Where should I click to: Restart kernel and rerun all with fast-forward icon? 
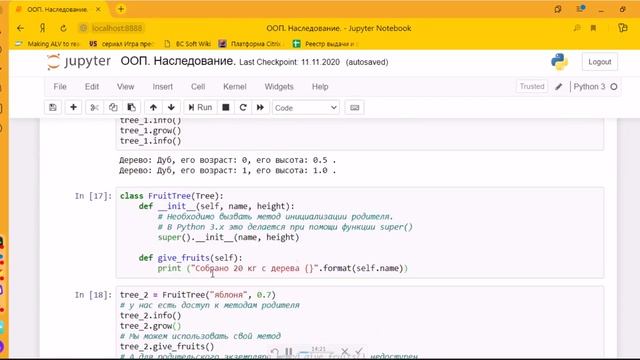click(260, 107)
